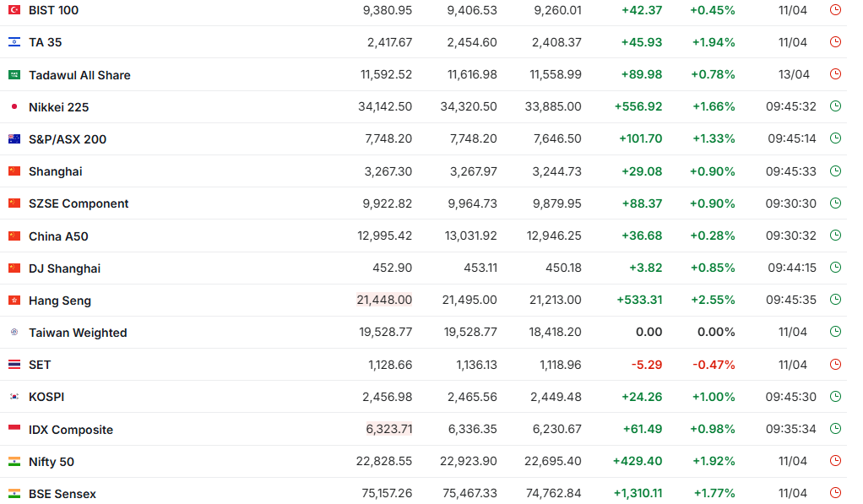Click the Australia flag beside S&P/ASX 200
863x504 pixels.
[x=14, y=139]
